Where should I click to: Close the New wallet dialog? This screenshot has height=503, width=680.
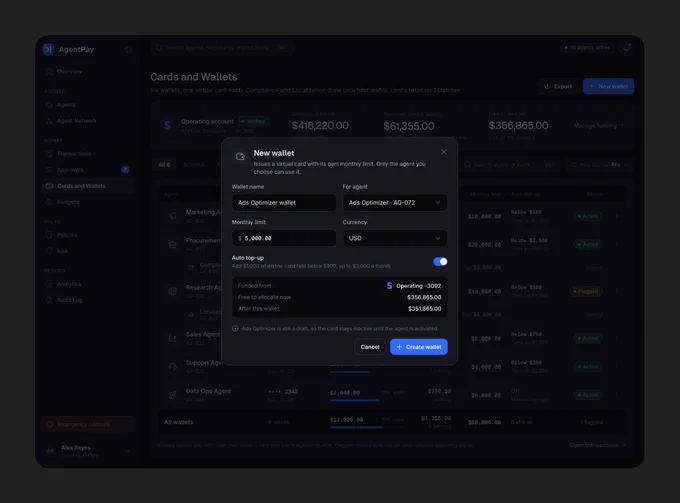[443, 152]
